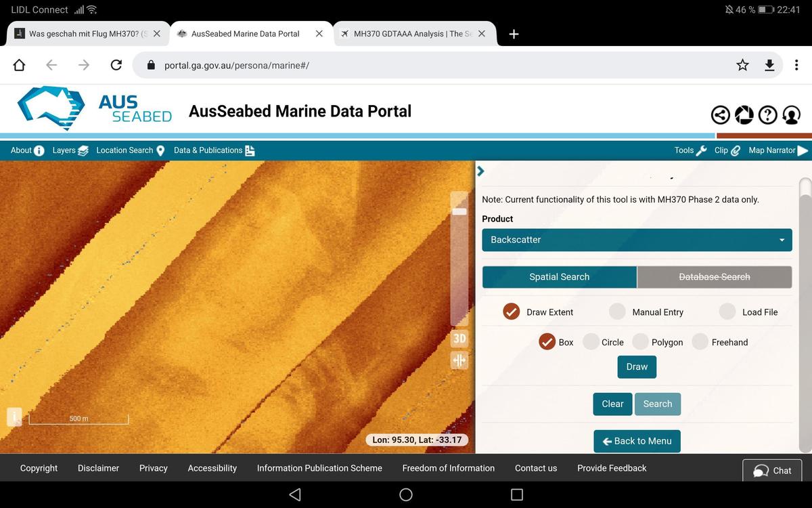Open the browser three-dot menu
The width and height of the screenshot is (812, 508).
coord(796,65)
